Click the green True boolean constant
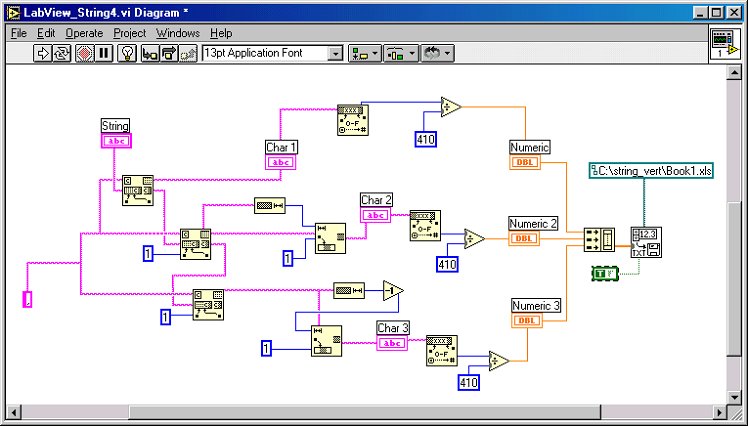The width and height of the screenshot is (748, 426). coord(604,273)
